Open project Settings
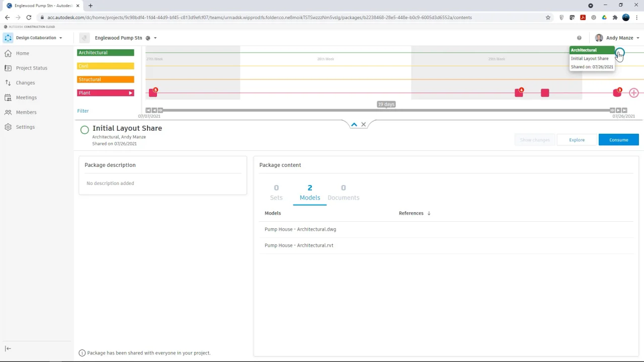This screenshot has height=362, width=644. click(x=25, y=127)
